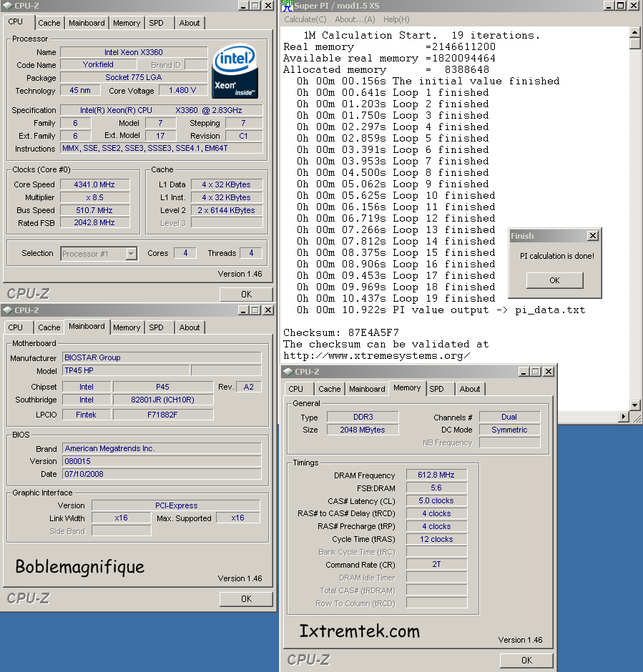This screenshot has height=672, width=643.
Task: Click the CAS# Latency value 5.0 clocks
Action: coord(436,500)
